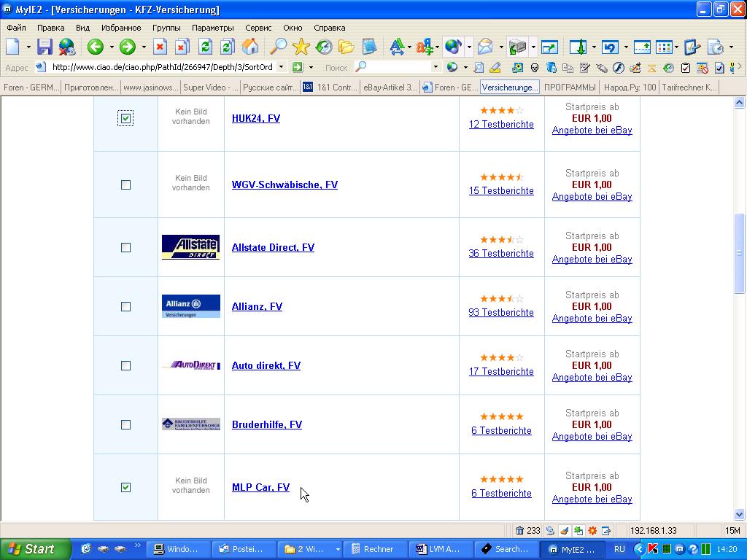Screen dimensions: 747x560
Task: Switch to the eBay-Artikel 3... tab
Action: (x=390, y=87)
